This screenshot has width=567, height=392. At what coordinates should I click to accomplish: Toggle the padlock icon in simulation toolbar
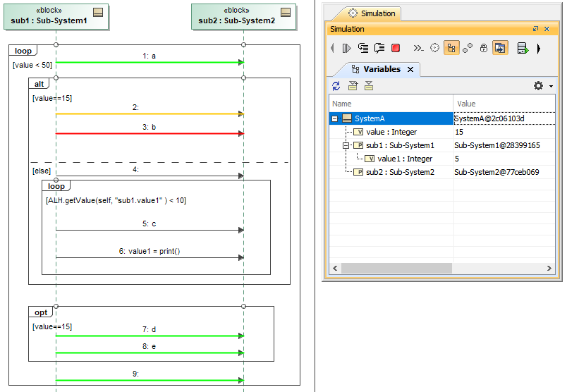[x=484, y=48]
